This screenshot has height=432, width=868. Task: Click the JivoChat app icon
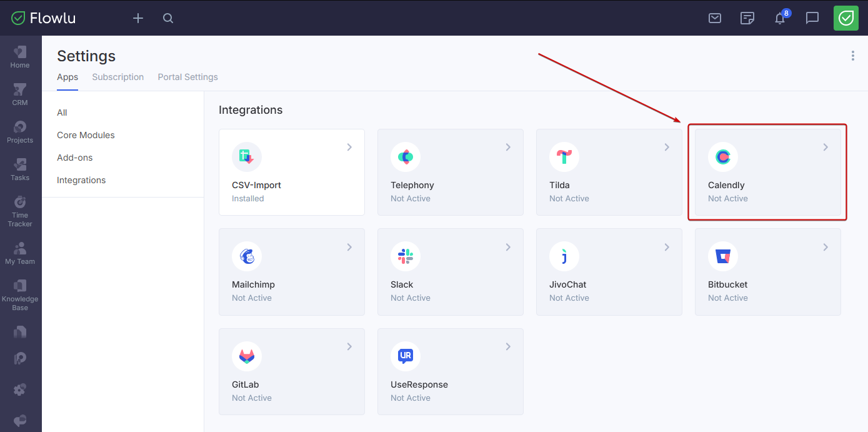[564, 256]
